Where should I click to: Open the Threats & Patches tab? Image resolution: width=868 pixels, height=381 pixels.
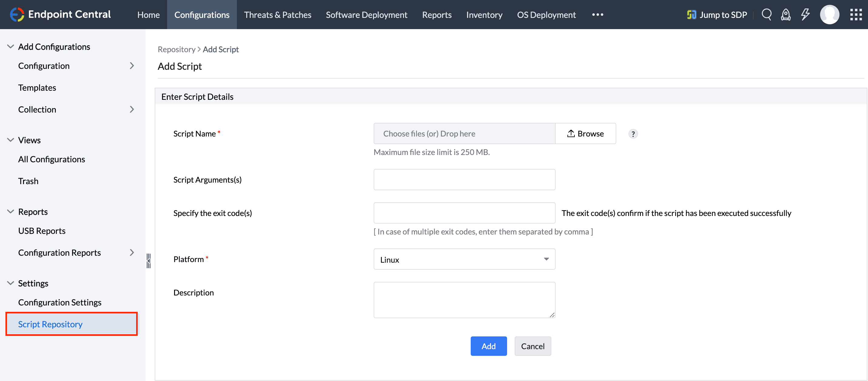click(277, 15)
